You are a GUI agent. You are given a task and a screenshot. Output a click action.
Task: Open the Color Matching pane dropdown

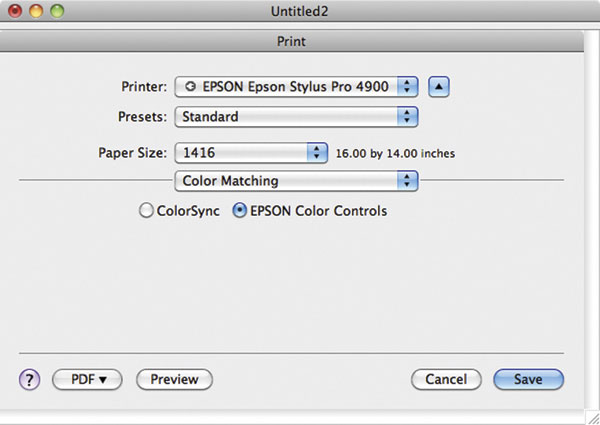tap(296, 181)
